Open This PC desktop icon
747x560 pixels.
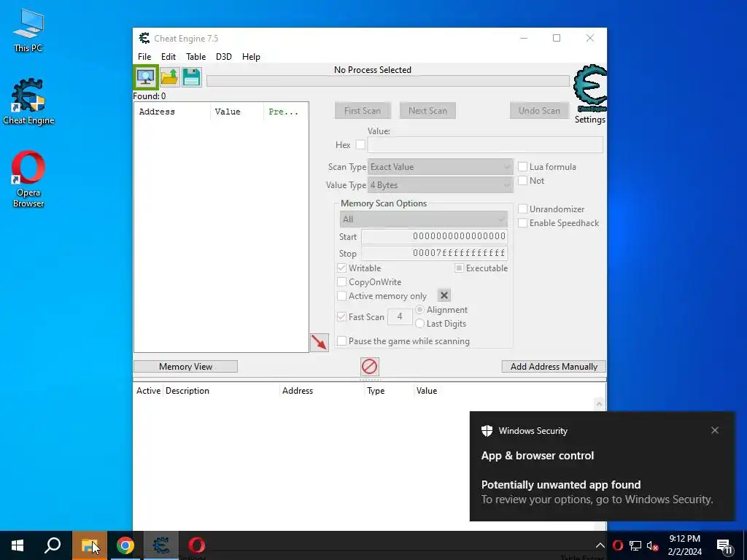tap(28, 30)
